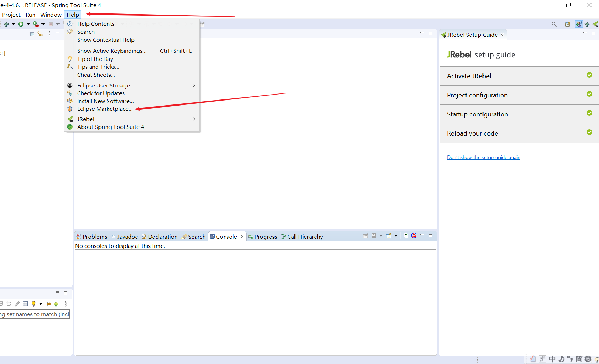Select Check for Updates in Help menu
The width and height of the screenshot is (599, 364).
(x=101, y=93)
